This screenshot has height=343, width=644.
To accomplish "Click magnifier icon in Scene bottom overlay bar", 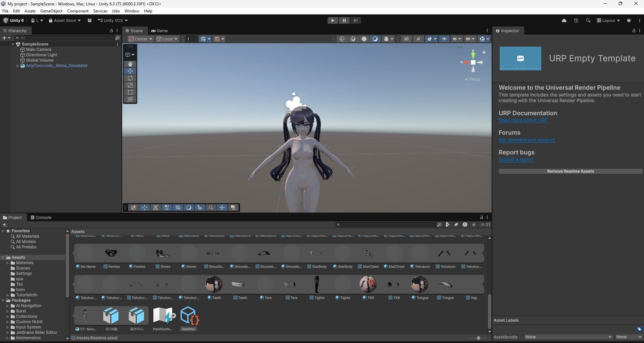I will pos(211,208).
